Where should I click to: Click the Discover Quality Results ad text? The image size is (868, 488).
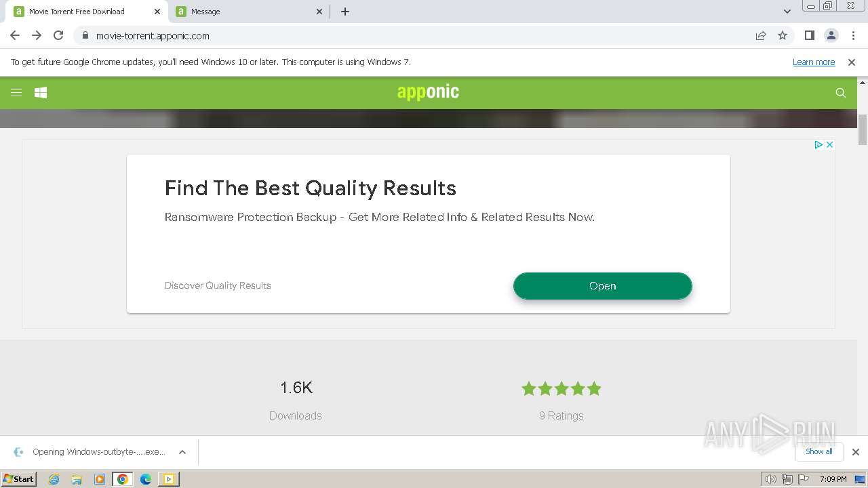218,285
